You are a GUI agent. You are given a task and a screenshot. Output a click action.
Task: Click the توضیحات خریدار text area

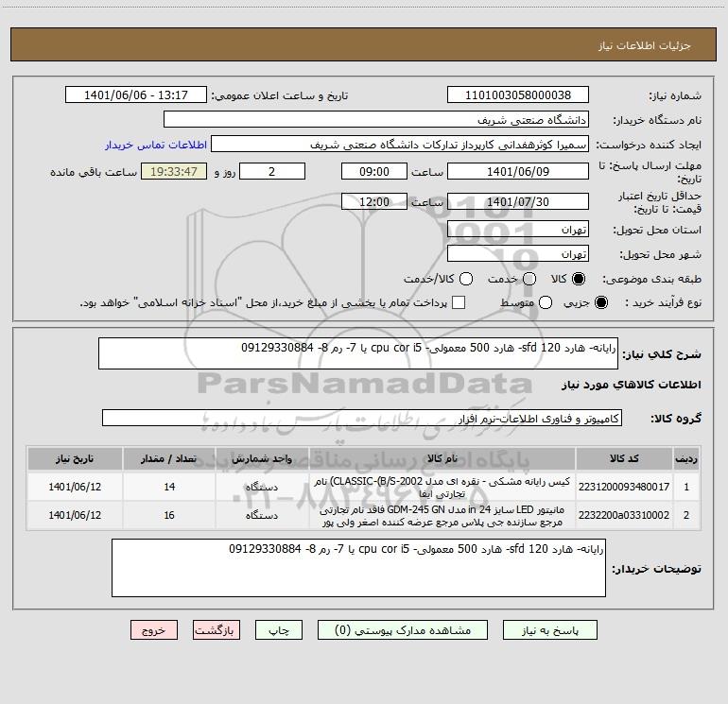coord(358,568)
